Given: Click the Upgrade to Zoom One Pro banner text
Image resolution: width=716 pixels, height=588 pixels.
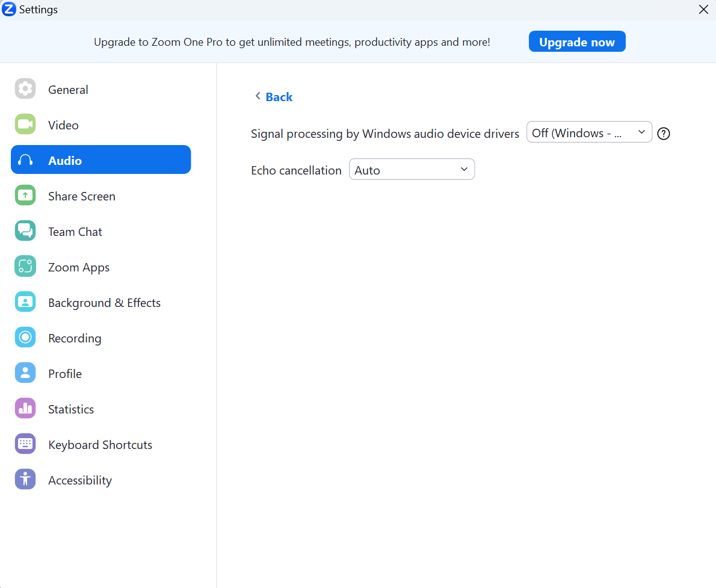Looking at the screenshot, I should pos(292,42).
